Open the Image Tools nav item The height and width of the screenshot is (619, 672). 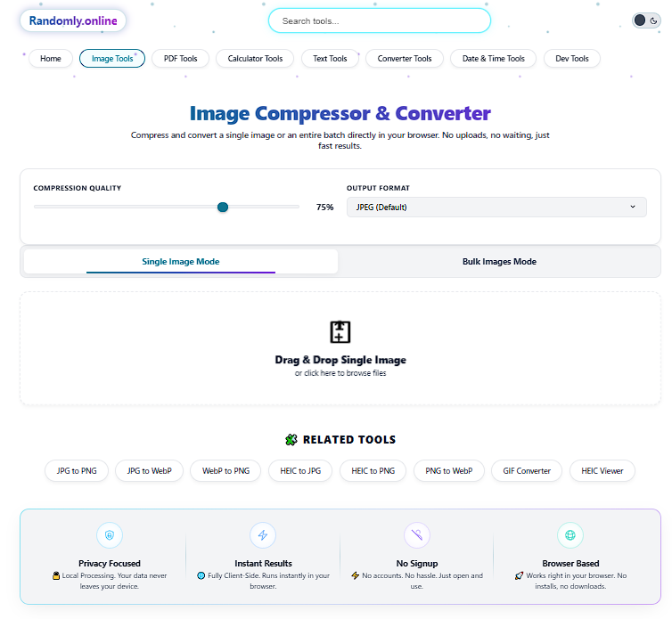[112, 58]
